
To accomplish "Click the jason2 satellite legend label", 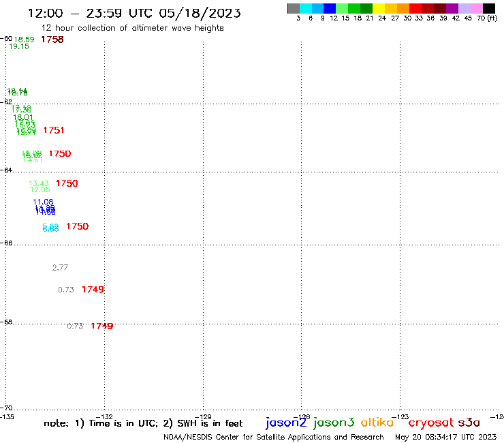I will (x=286, y=423).
